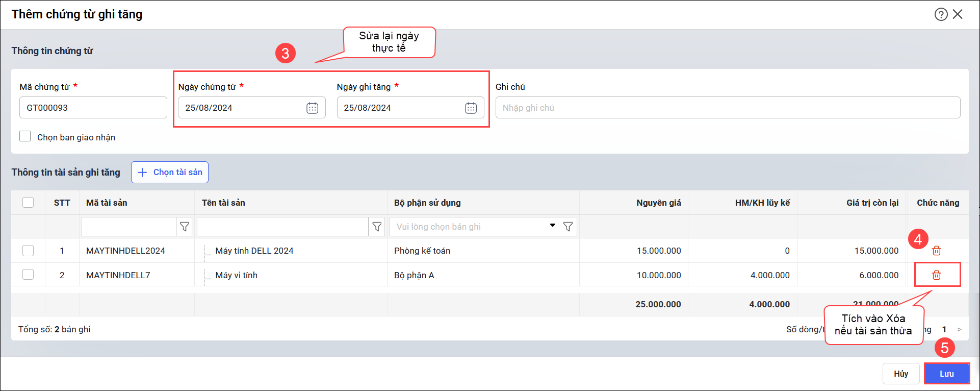Click the Ngày ghi tăng date field
Viewport: 980px width, 391px height.
pyautogui.click(x=410, y=108)
